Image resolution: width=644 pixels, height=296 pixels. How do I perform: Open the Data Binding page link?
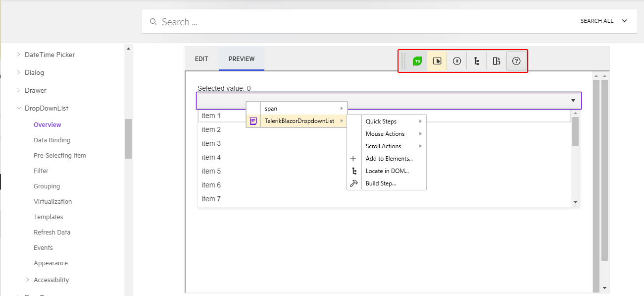point(52,140)
